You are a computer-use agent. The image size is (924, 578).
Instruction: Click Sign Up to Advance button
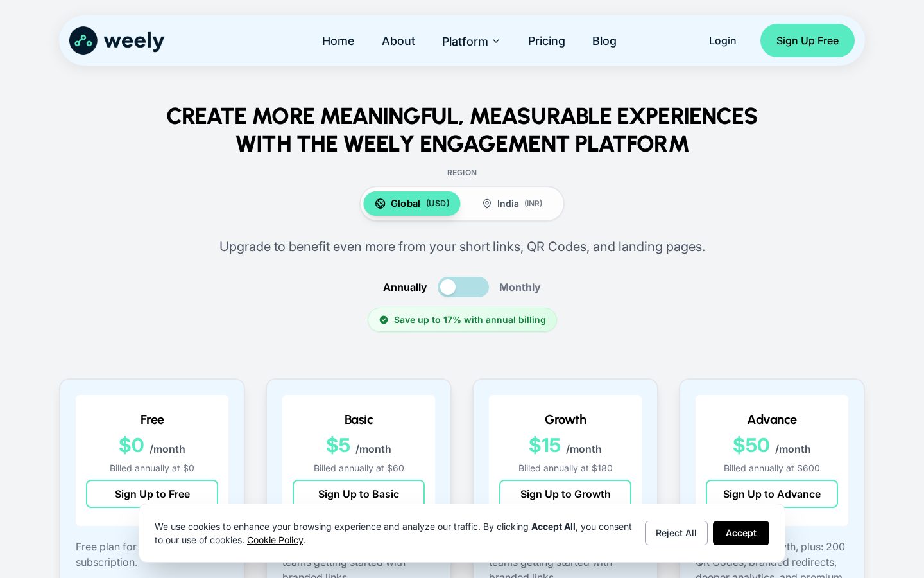click(x=772, y=494)
